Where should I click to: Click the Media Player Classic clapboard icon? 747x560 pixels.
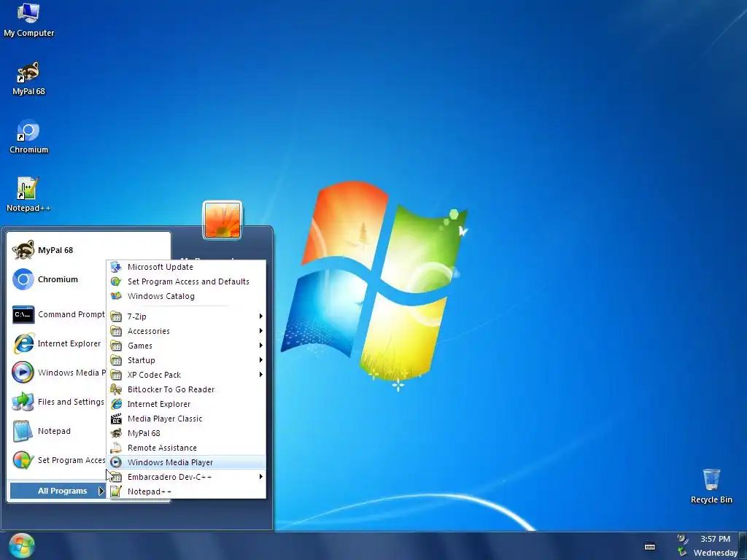(116, 419)
